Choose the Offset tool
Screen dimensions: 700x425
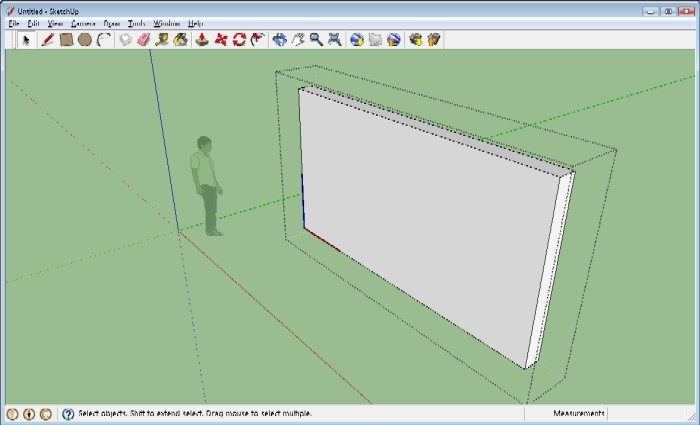(258, 40)
